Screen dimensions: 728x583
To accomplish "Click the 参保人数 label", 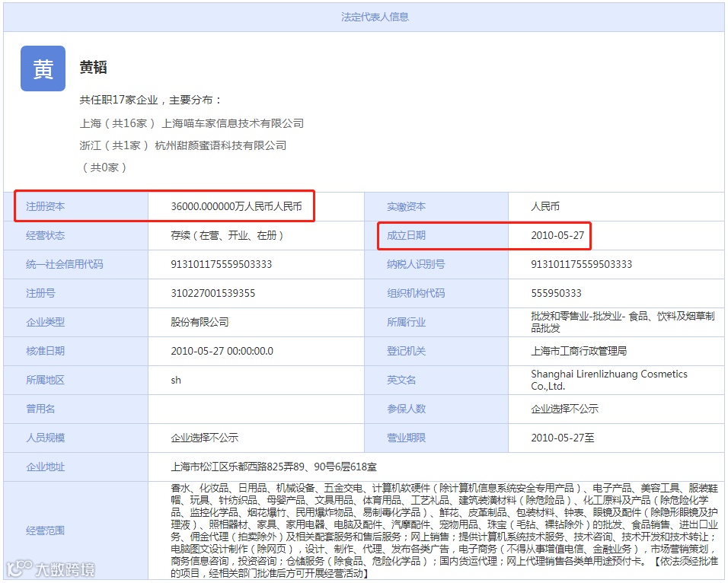I will (x=406, y=409).
